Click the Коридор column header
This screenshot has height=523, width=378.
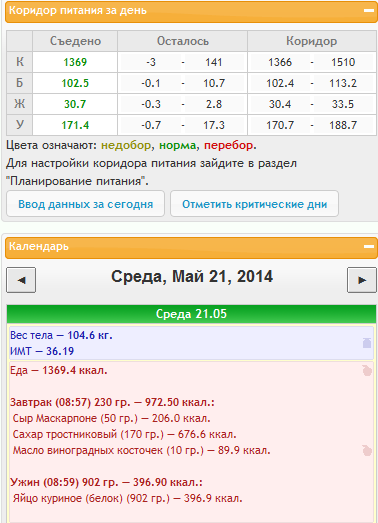(x=312, y=41)
